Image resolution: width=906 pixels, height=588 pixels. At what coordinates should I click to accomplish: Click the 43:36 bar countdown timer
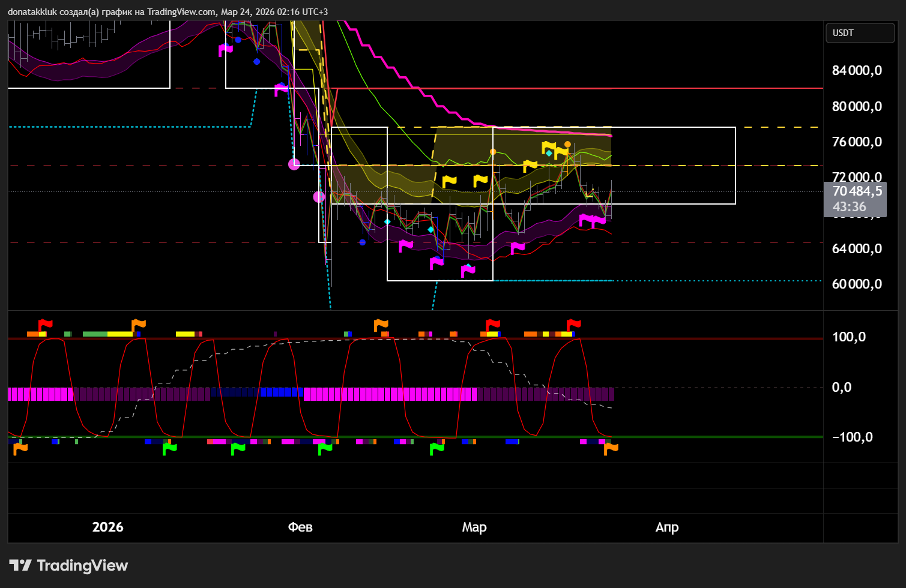(849, 207)
